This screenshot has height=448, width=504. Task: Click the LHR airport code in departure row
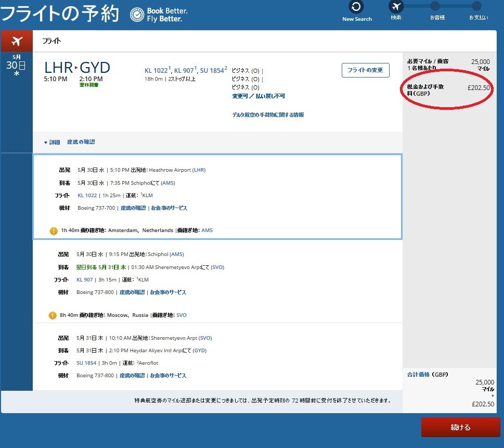[199, 170]
